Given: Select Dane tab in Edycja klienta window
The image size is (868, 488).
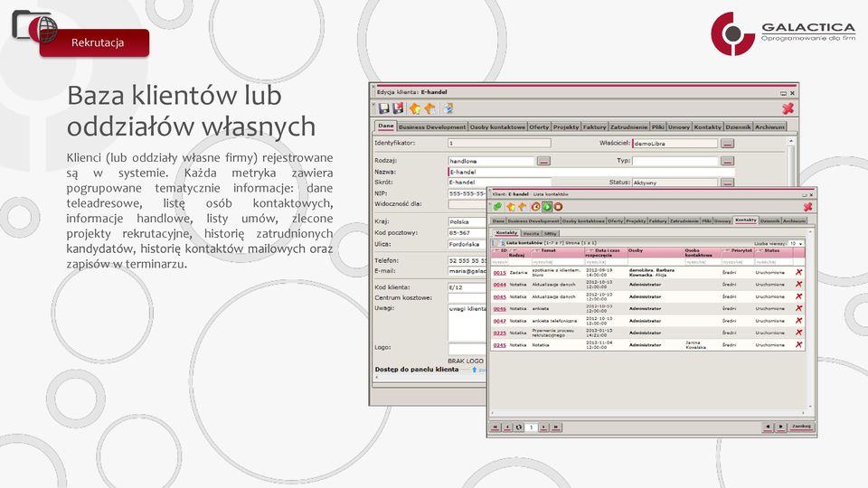Looking at the screenshot, I should [386, 127].
